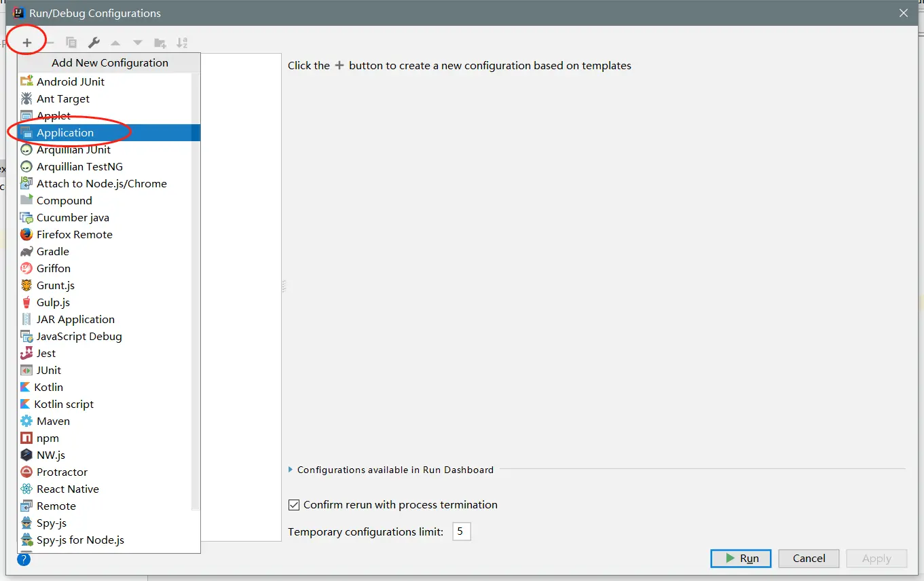Click the Ant Target spider icon

(x=26, y=98)
